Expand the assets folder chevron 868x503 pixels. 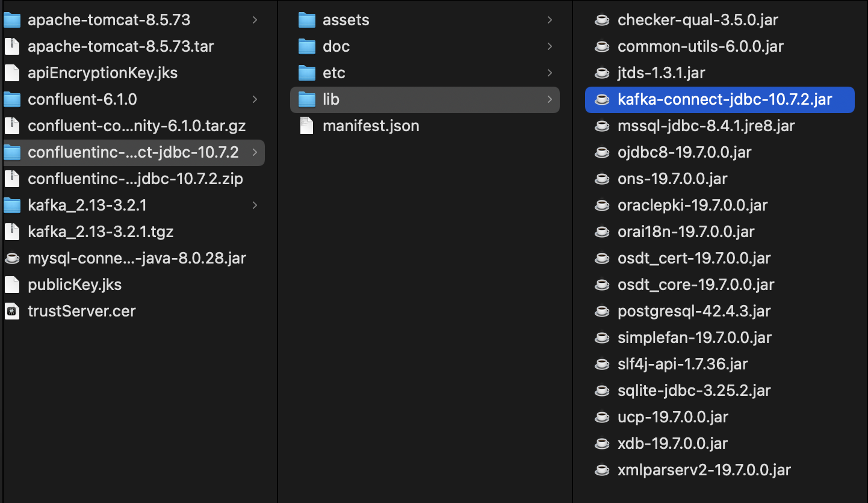550,20
